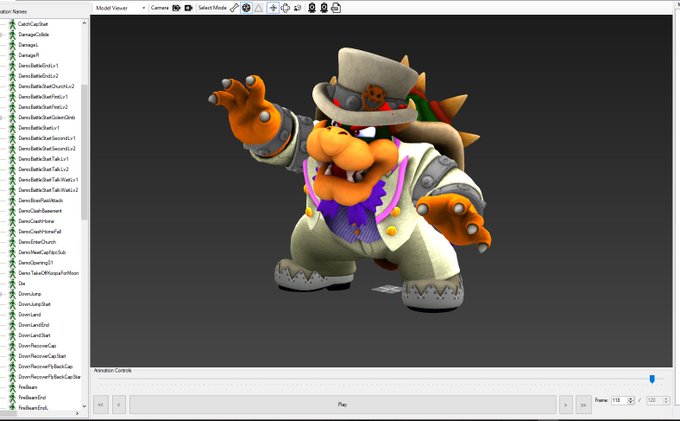680x421 pixels.
Task: Step forward one frame with > button
Action: 566,405
